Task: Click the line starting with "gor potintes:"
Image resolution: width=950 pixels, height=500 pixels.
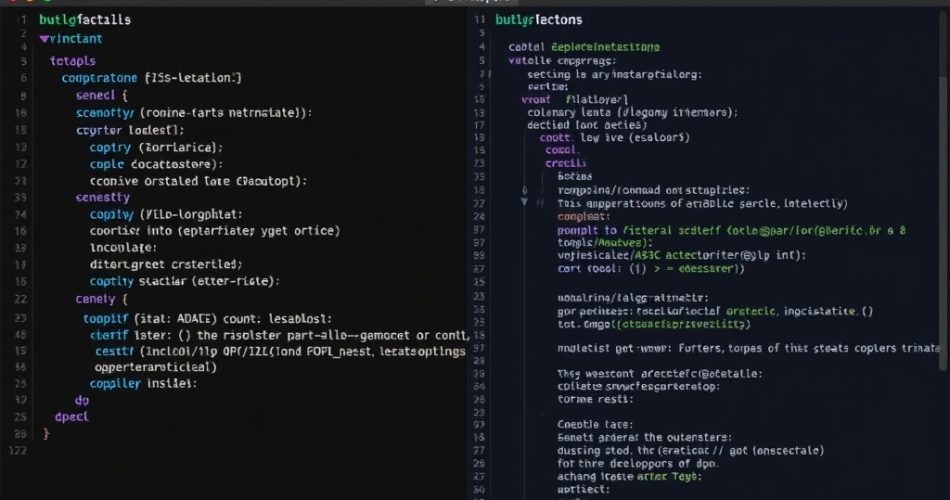Action: click(x=716, y=312)
